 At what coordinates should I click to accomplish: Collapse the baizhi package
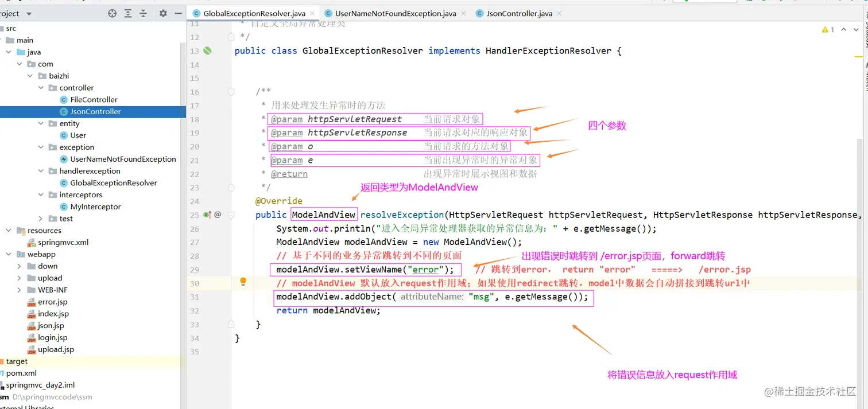click(x=30, y=76)
